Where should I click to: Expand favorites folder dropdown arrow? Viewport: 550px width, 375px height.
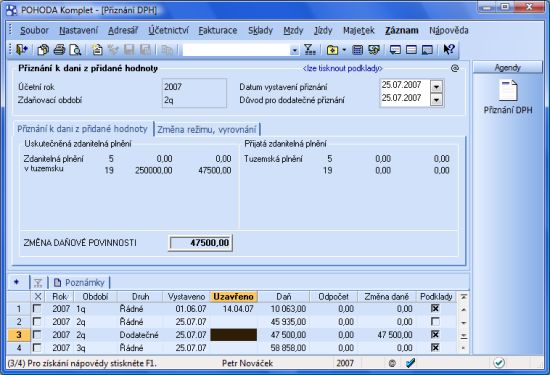344,50
